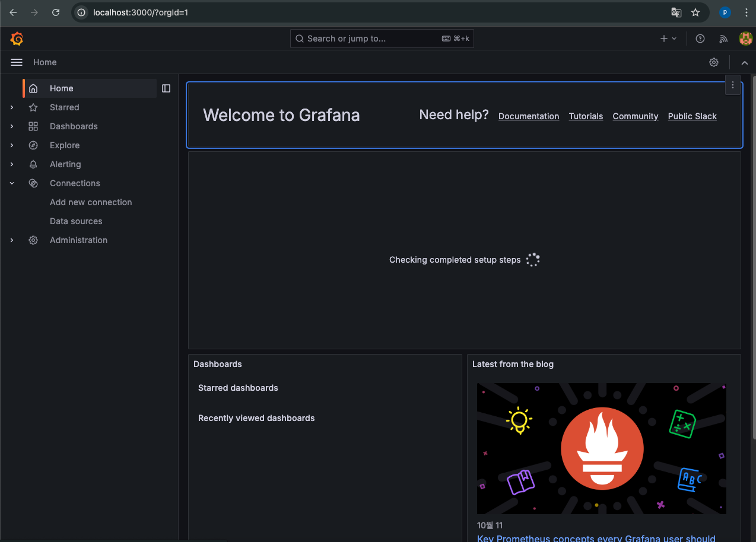Click the Alerting bell icon in sidebar
The height and width of the screenshot is (542, 756).
point(33,164)
